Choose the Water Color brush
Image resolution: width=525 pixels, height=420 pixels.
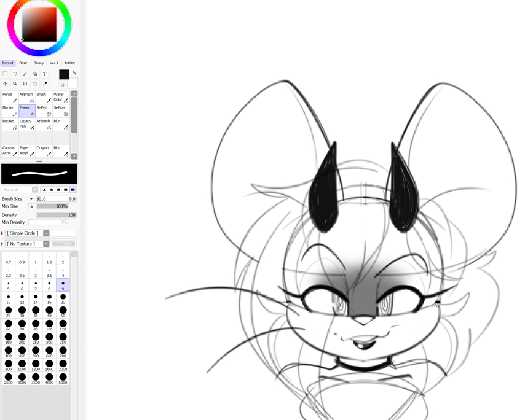click(x=61, y=97)
